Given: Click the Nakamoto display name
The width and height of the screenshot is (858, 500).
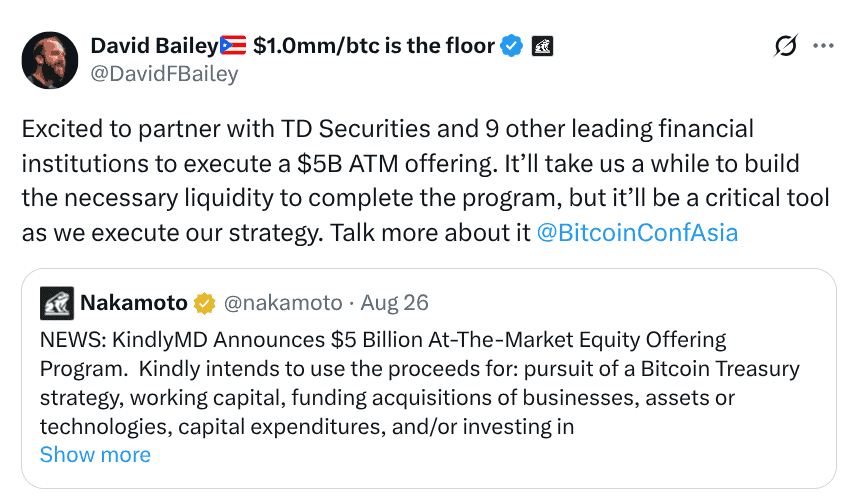Looking at the screenshot, I should 134,303.
